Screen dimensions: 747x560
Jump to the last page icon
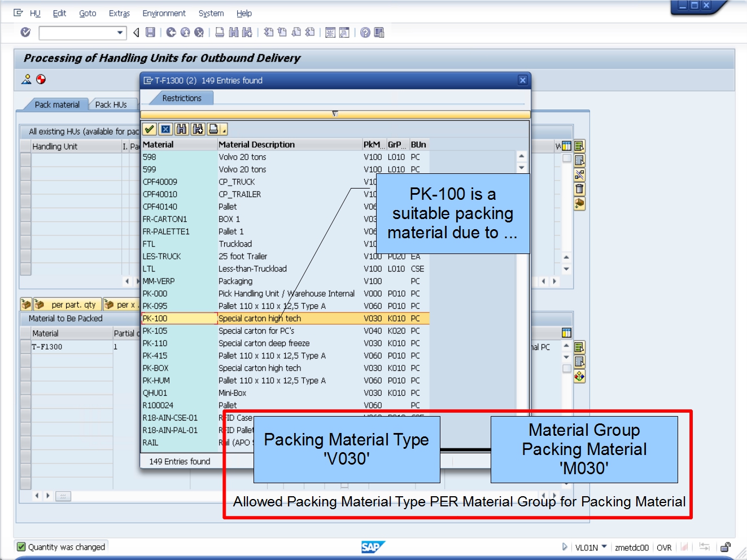(x=310, y=32)
